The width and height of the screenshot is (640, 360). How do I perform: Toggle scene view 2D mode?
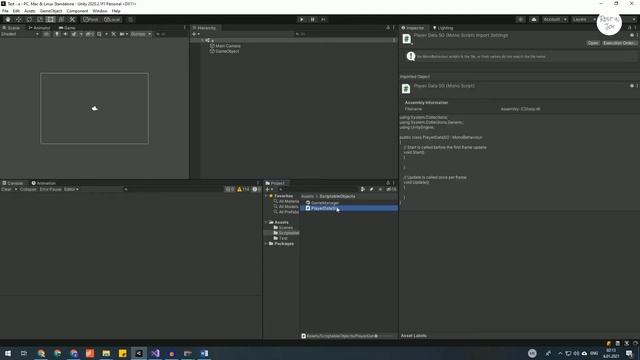47,34
